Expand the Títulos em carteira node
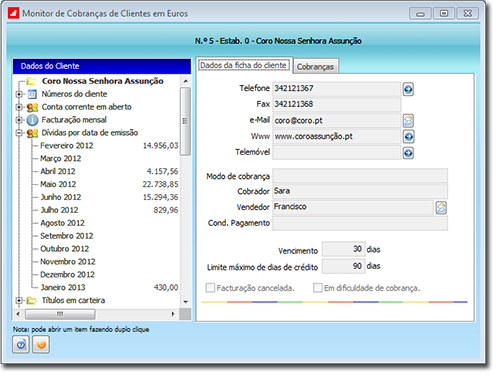496x376 pixels. pos(19,301)
